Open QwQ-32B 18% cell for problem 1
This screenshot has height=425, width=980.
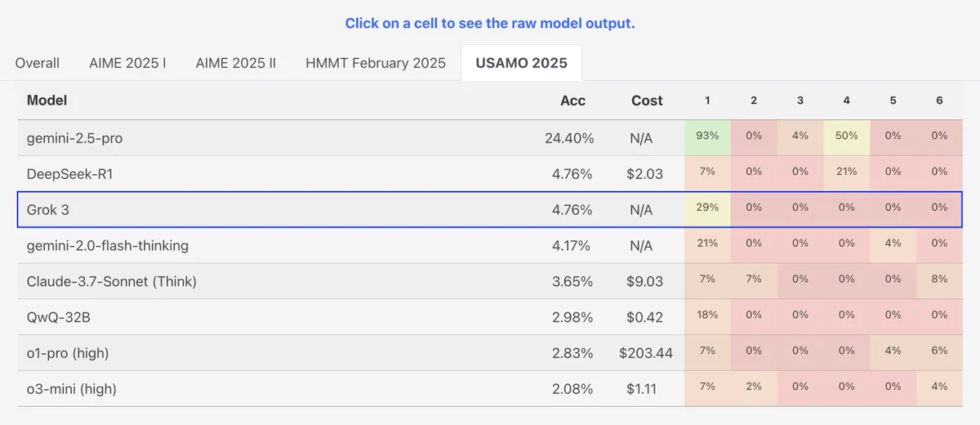707,316
